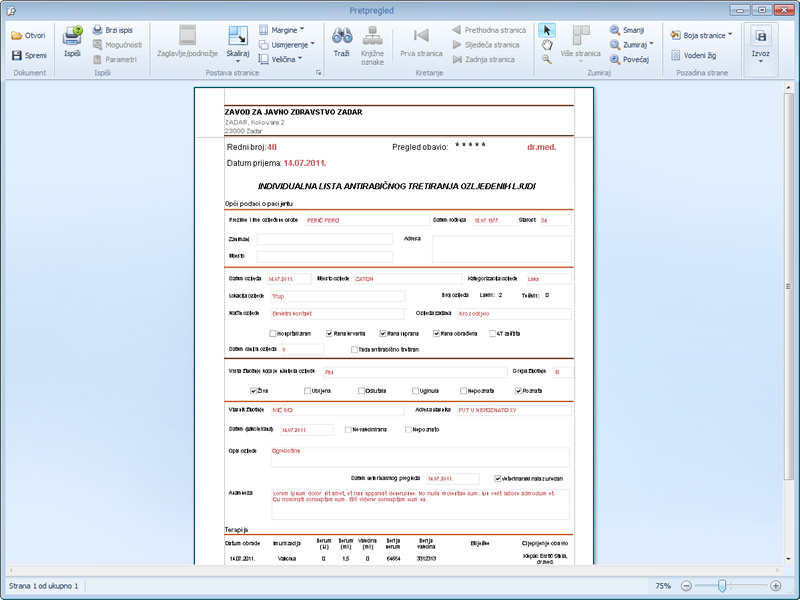This screenshot has height=600, width=800.
Task: Click the vertical scrollbar thumb
Action: coord(788,286)
